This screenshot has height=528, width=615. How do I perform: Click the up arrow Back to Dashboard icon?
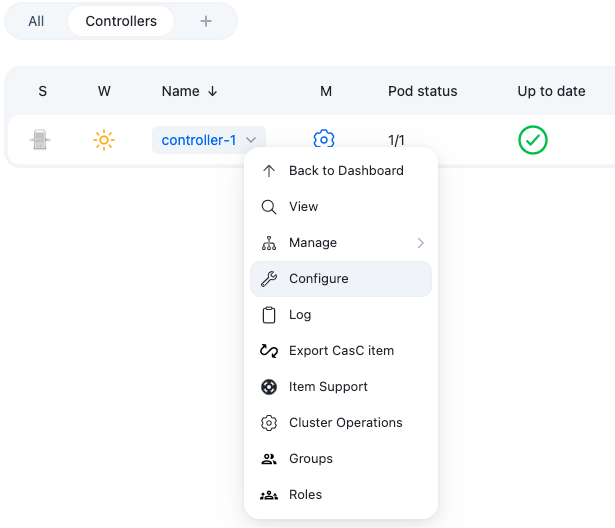tap(269, 171)
